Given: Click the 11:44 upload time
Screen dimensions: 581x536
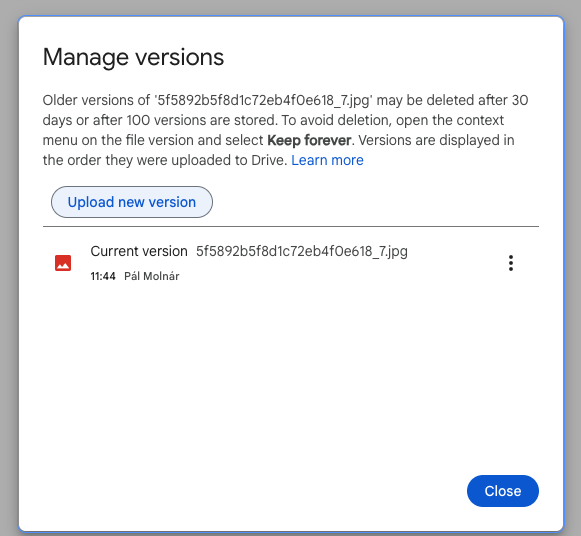Looking at the screenshot, I should pos(103,276).
